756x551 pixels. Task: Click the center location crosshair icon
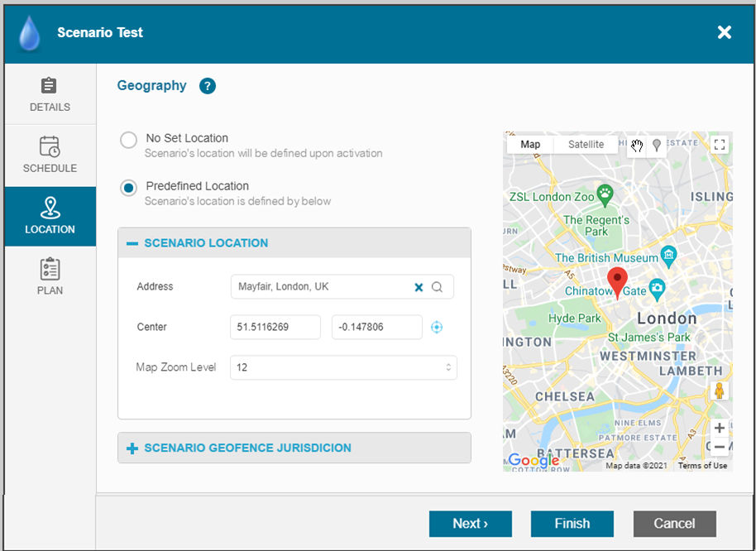(x=437, y=328)
